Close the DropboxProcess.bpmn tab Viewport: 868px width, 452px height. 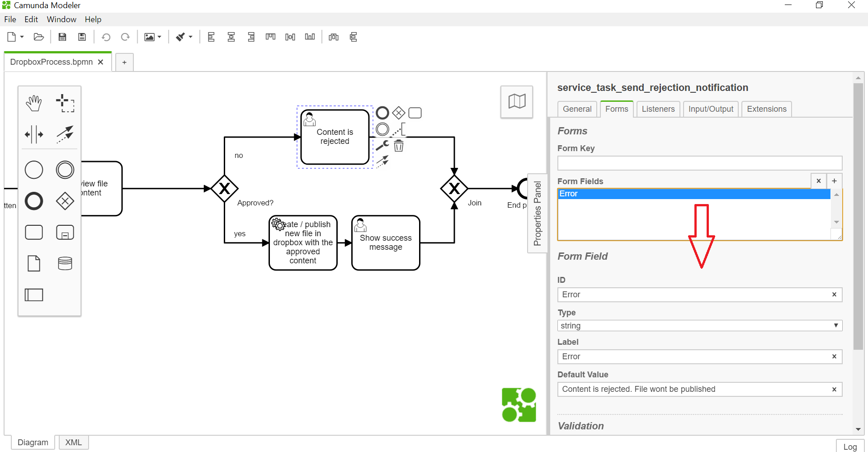click(101, 62)
